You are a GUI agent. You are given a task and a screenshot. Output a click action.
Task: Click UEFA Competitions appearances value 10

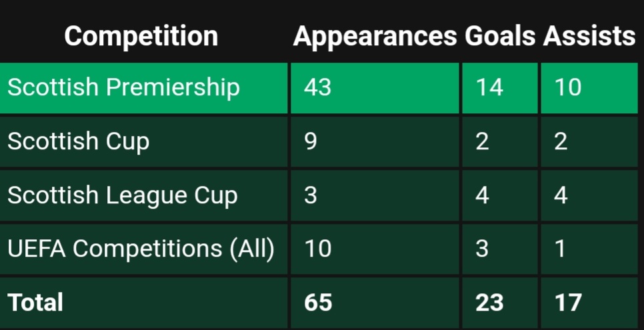(x=317, y=249)
